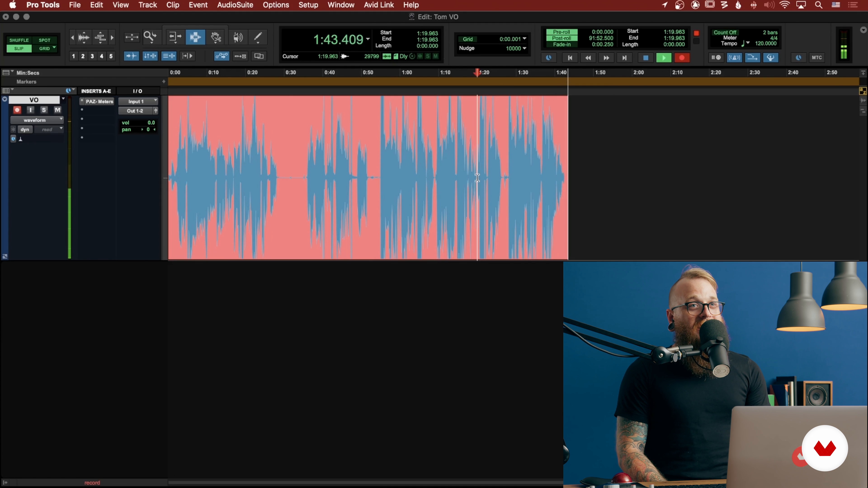Toggle Metronome click icon
This screenshot has height=488, width=868.
tap(734, 58)
